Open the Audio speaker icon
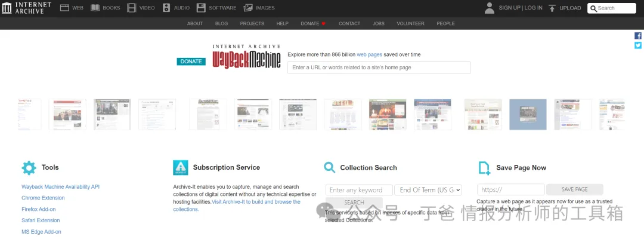The image size is (644, 239). click(x=166, y=8)
